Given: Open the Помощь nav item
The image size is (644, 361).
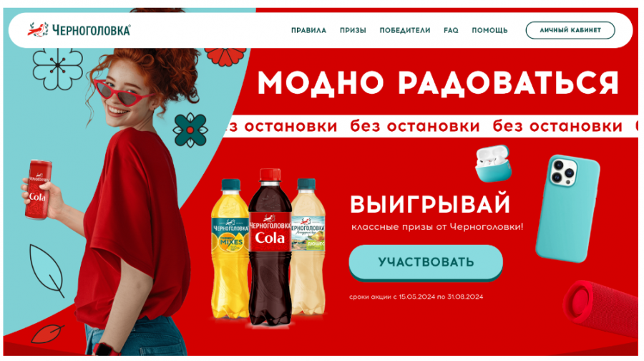Looking at the screenshot, I should (x=489, y=30).
